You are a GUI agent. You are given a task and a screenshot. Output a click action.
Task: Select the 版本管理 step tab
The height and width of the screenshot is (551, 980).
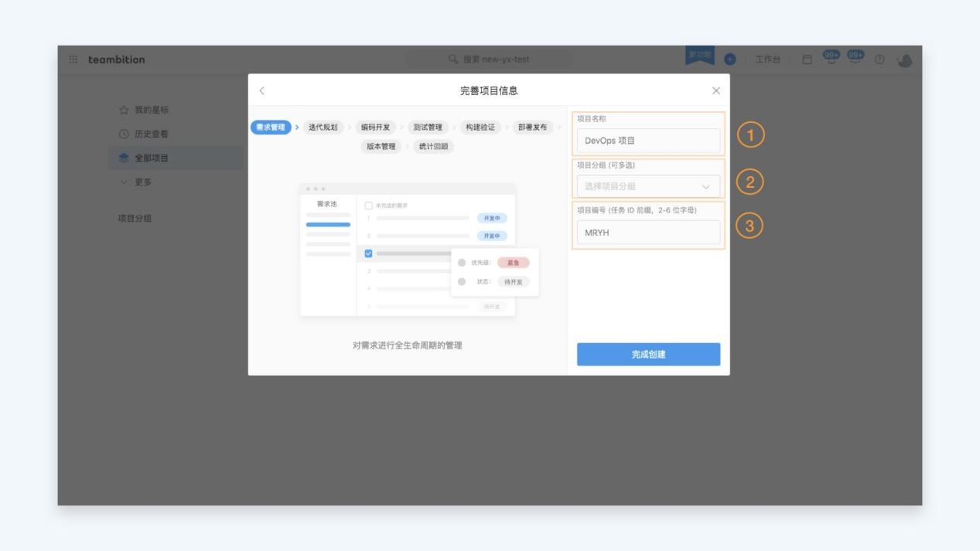[381, 146]
